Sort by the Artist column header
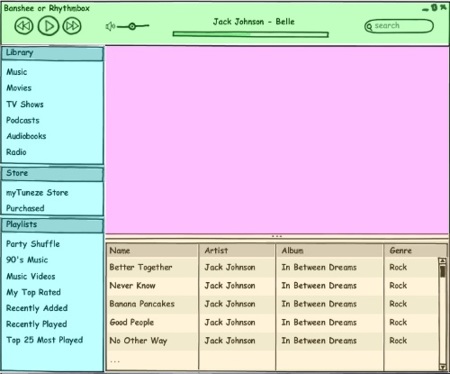Screen dimensions: 450x374 click(237, 251)
